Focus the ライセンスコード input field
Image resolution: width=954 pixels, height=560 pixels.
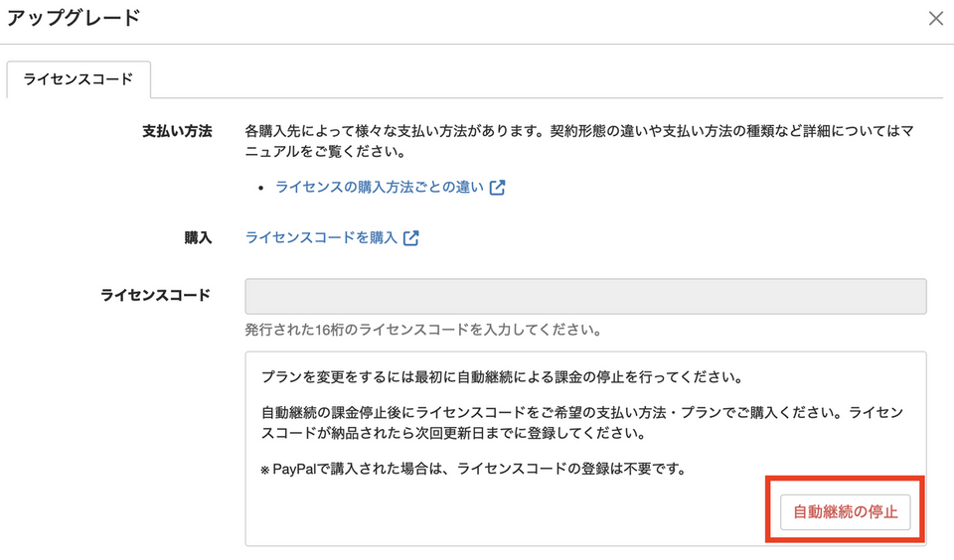[585, 297]
